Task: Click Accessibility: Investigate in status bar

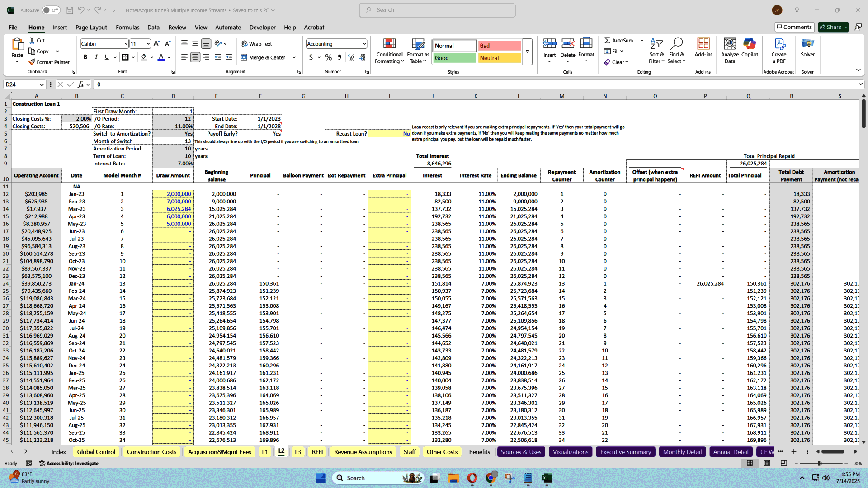Action: coord(69,464)
